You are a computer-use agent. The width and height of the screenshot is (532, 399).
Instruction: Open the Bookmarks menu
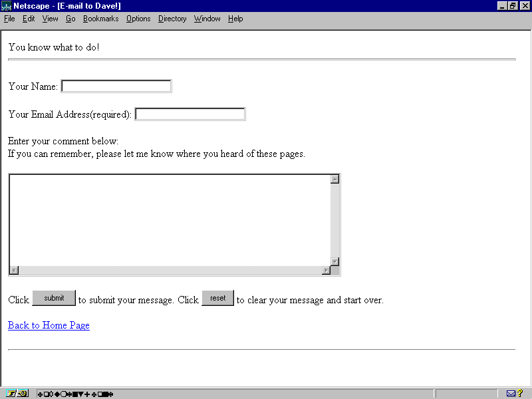point(100,19)
